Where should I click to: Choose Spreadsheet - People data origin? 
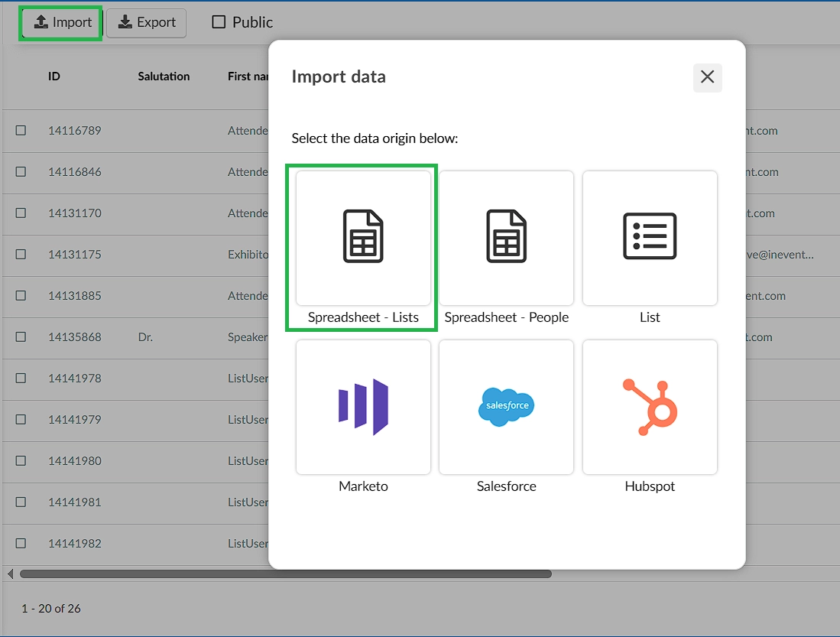[506, 238]
